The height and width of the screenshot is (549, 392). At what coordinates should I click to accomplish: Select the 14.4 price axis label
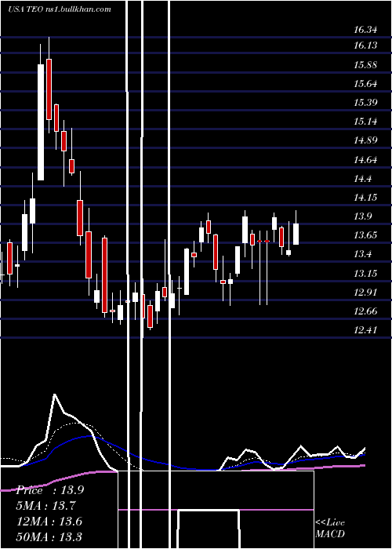pos(362,179)
